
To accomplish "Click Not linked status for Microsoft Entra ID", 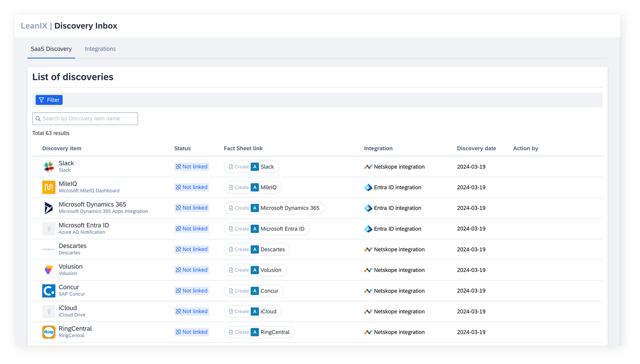I will [x=192, y=229].
